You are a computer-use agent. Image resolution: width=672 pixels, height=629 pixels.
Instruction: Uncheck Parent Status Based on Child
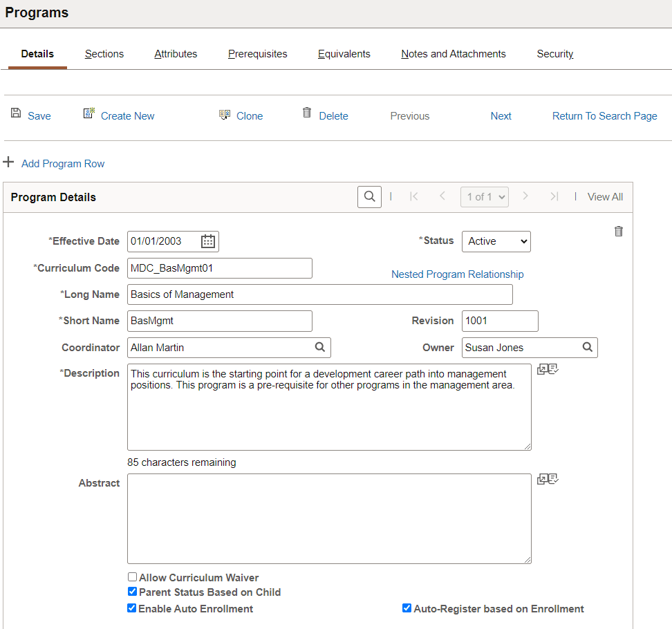click(x=133, y=592)
